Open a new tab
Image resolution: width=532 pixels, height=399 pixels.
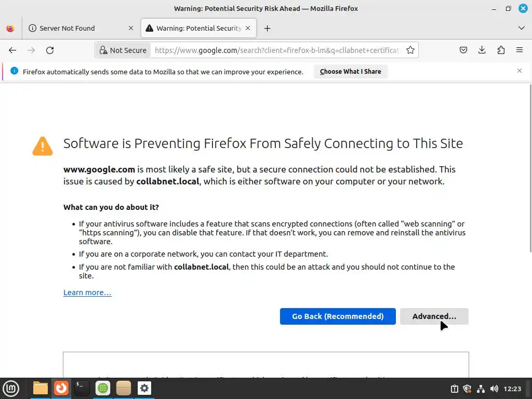[267, 28]
